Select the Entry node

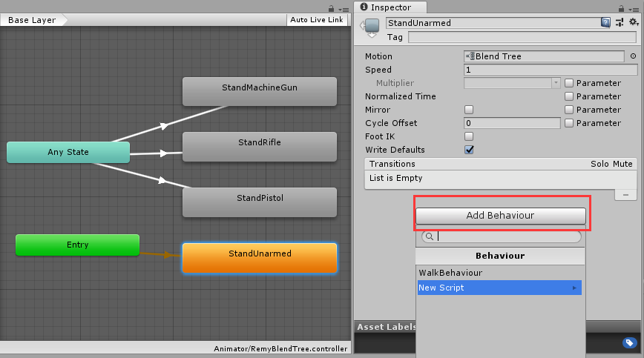(x=77, y=245)
